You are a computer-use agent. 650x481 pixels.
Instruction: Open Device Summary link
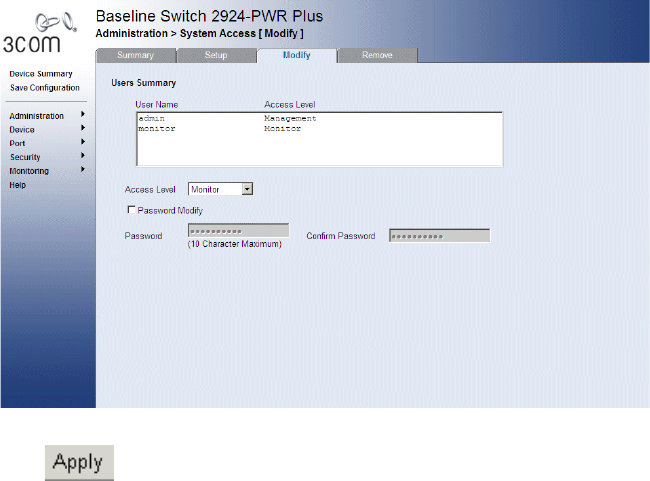(41, 74)
